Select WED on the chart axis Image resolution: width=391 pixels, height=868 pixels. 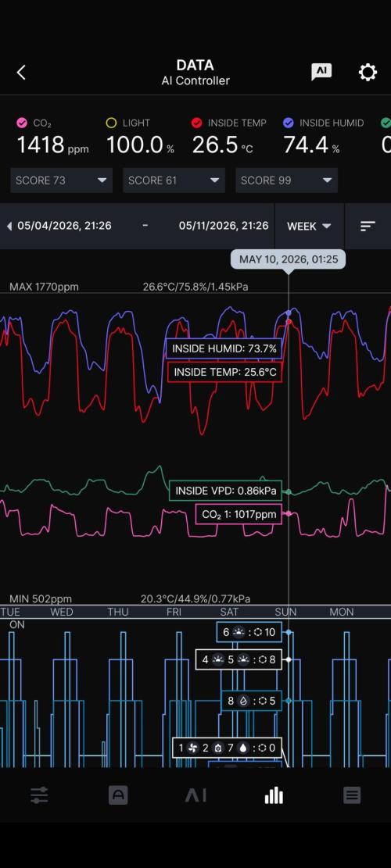pos(62,612)
